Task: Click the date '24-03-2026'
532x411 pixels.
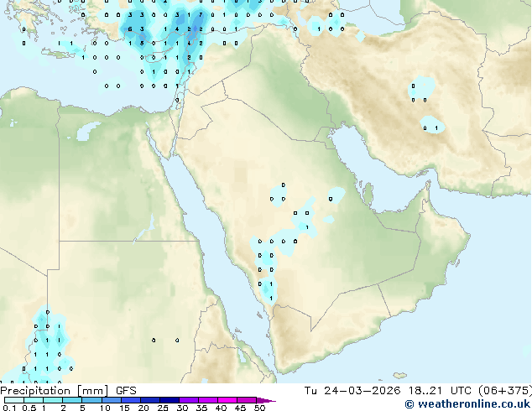Action: [x=362, y=391]
